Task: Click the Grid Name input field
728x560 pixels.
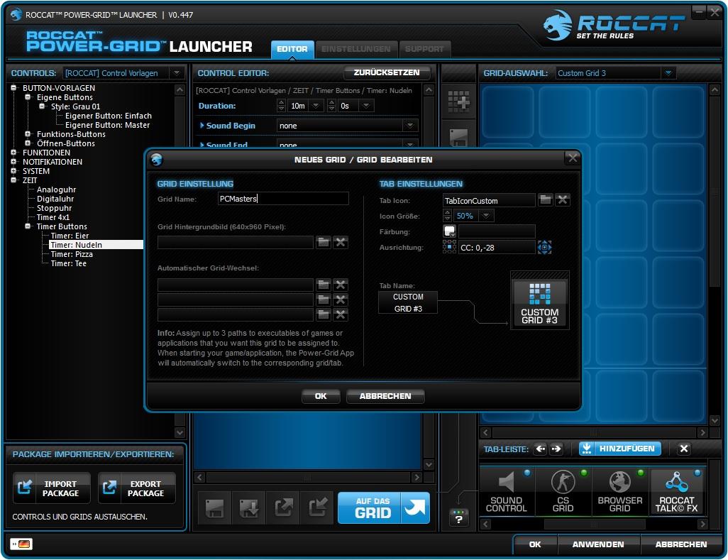Action: (283, 199)
